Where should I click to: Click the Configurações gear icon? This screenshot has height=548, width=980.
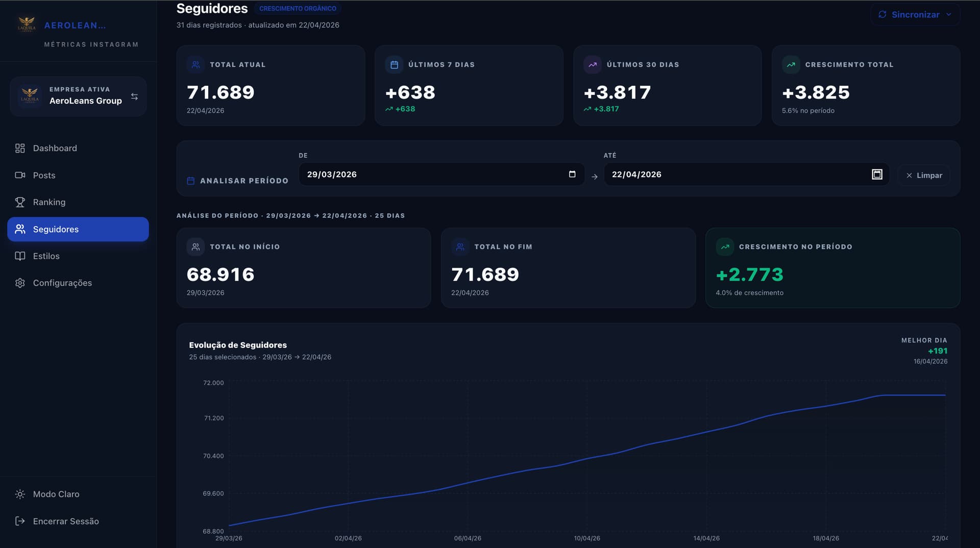pos(20,283)
